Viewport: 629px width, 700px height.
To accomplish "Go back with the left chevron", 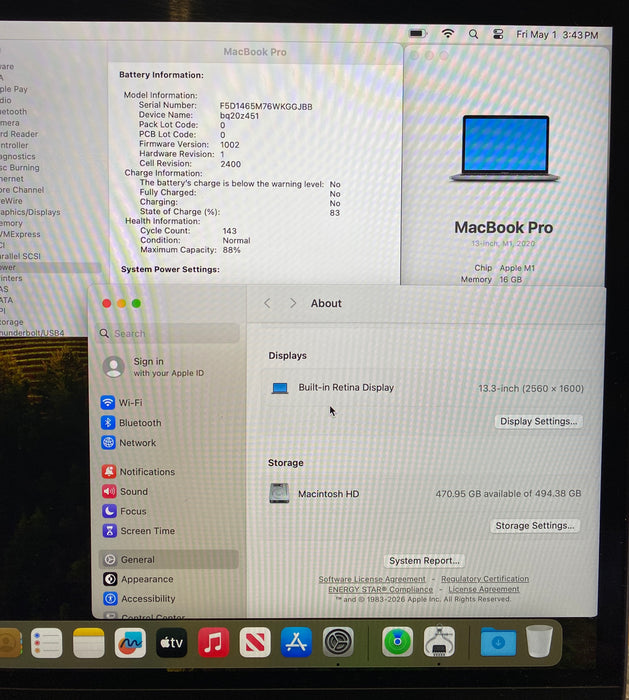I will (267, 303).
